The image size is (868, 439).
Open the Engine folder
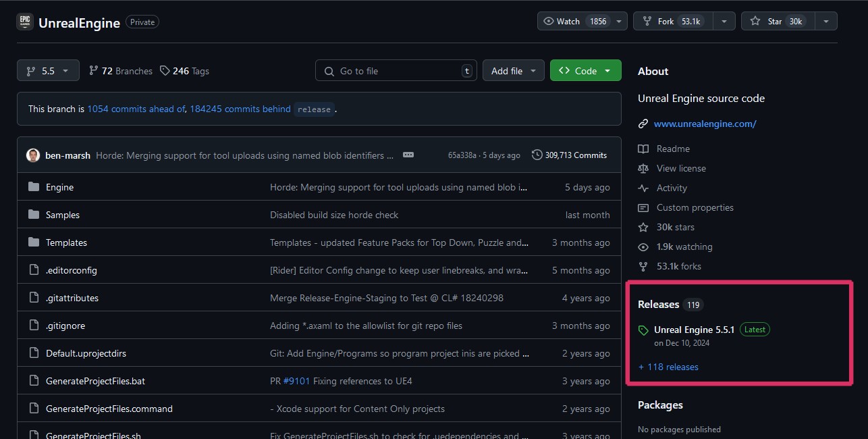pyautogui.click(x=59, y=187)
